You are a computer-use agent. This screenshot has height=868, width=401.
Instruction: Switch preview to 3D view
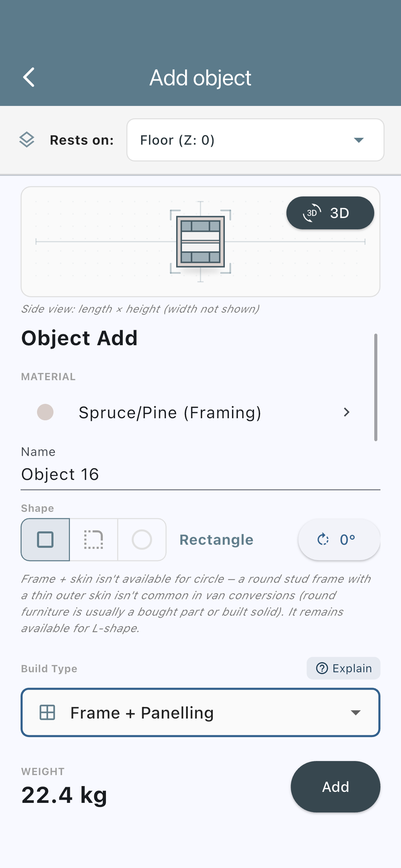(330, 213)
